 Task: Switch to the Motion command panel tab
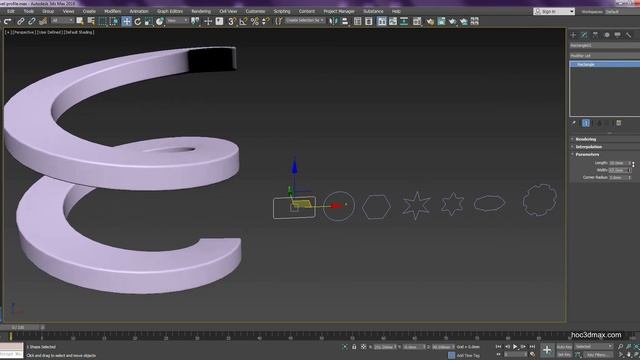point(607,35)
